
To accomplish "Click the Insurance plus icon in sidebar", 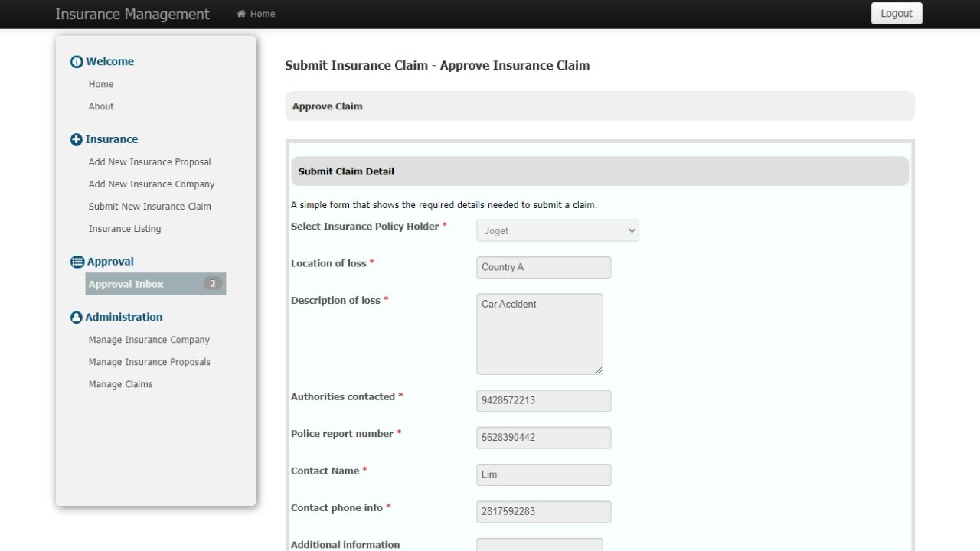I will (77, 140).
